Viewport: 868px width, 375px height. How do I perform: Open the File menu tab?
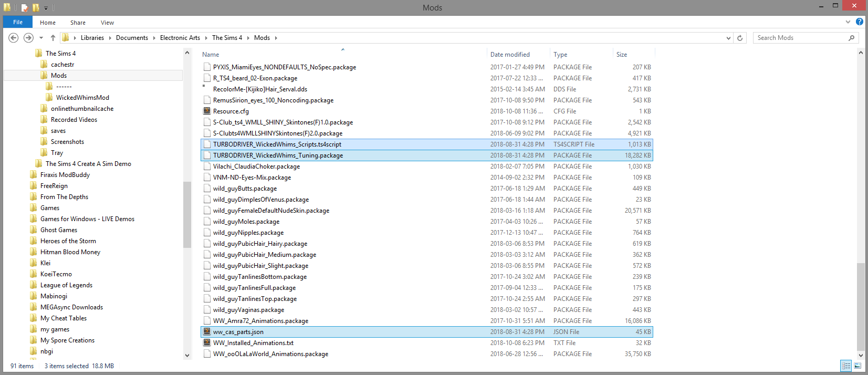pos(18,22)
